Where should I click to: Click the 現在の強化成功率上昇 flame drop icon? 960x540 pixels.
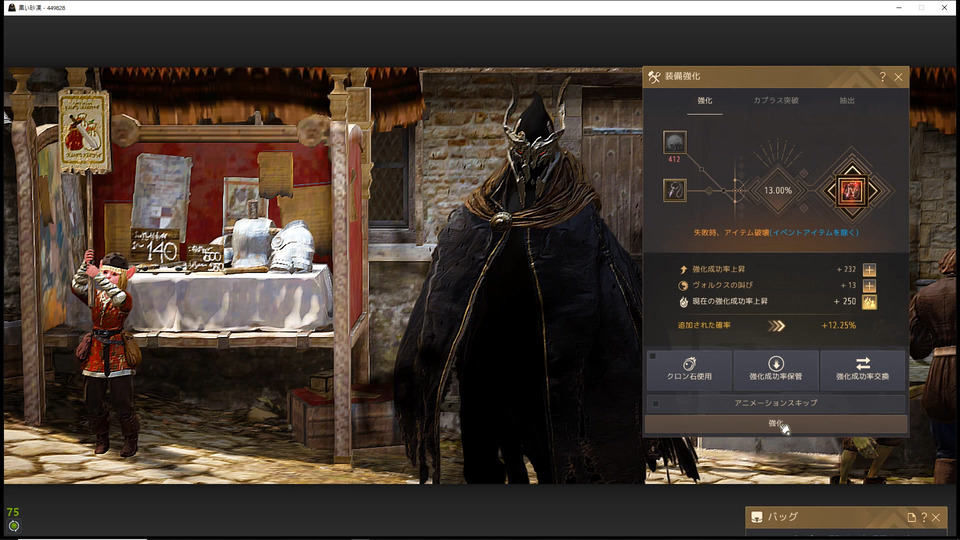tap(683, 301)
